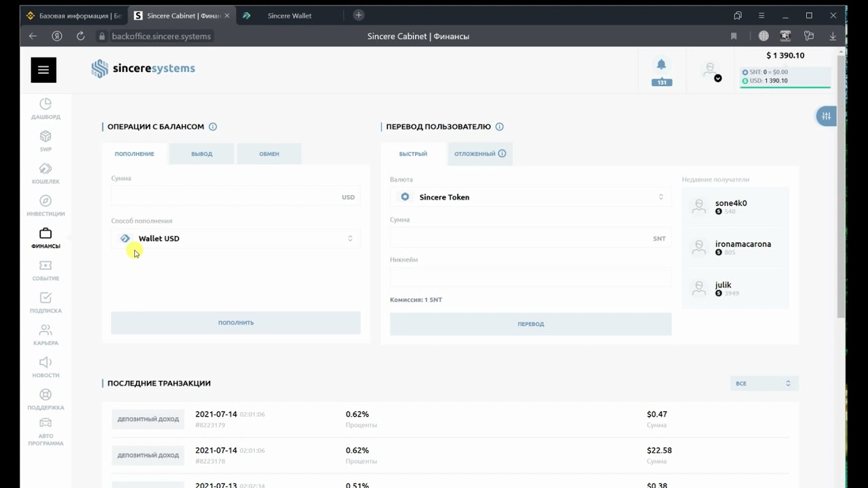The width and height of the screenshot is (868, 488).
Task: Click the bookmark icon in address bar
Action: [734, 36]
